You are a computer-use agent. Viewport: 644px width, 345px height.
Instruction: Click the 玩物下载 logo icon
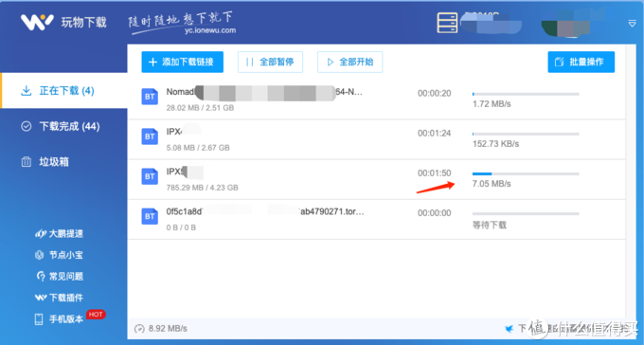coord(37,22)
